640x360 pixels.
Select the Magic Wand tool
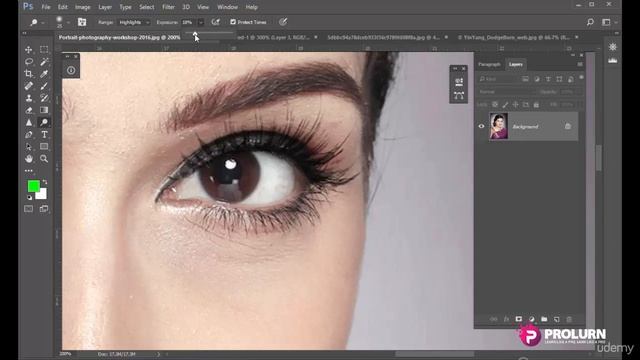(x=44, y=62)
